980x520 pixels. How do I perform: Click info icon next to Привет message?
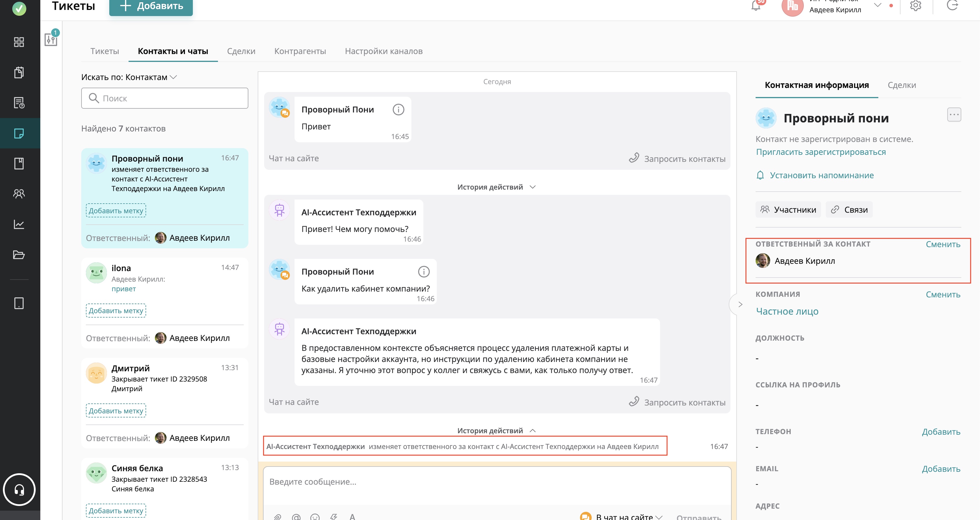click(x=398, y=110)
